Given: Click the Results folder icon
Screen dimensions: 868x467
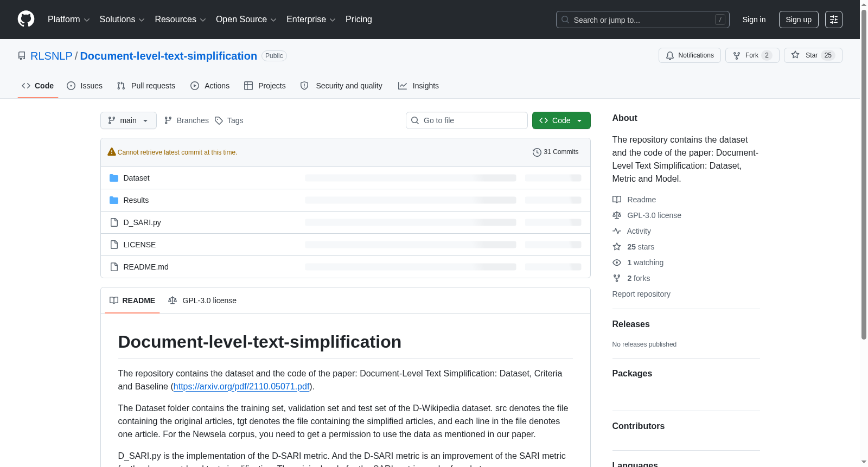Looking at the screenshot, I should click(x=114, y=200).
